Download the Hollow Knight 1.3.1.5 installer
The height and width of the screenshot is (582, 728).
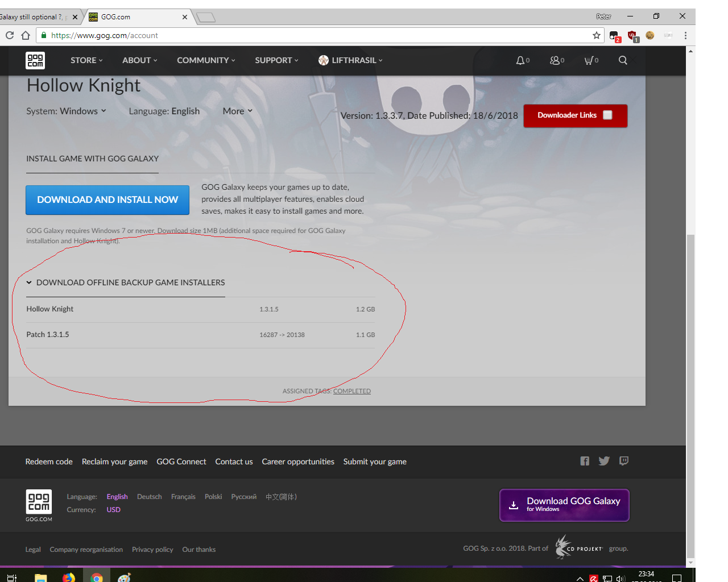click(201, 309)
